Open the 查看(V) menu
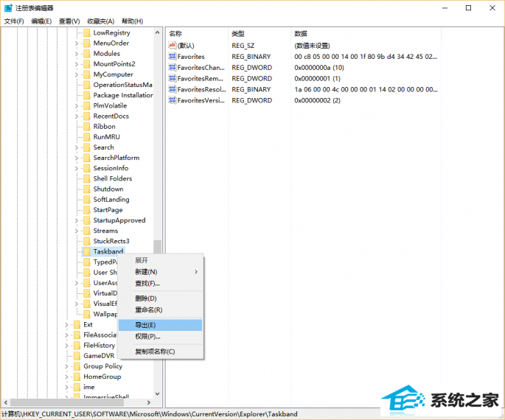The height and width of the screenshot is (420, 505). [69, 21]
